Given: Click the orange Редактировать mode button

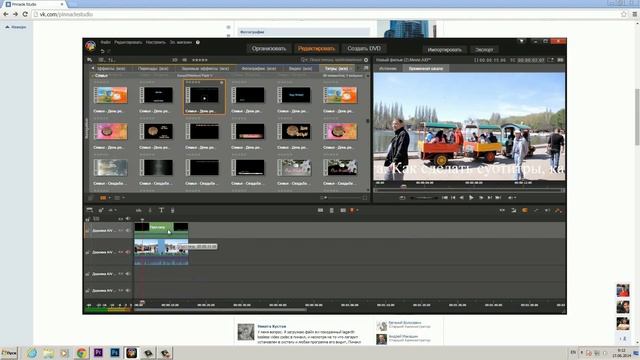Looking at the screenshot, I should [316, 49].
